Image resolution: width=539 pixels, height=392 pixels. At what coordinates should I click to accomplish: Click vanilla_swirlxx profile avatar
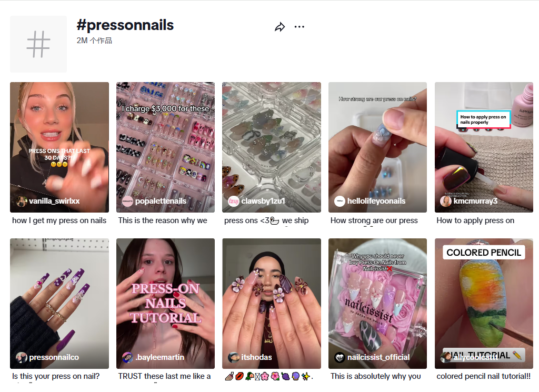pos(22,201)
